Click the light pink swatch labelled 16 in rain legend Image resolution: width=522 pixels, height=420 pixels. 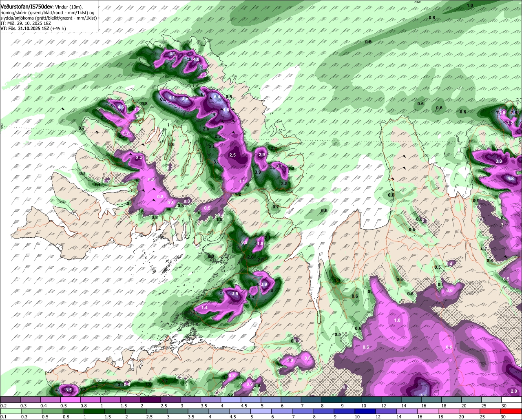click(x=428, y=411)
